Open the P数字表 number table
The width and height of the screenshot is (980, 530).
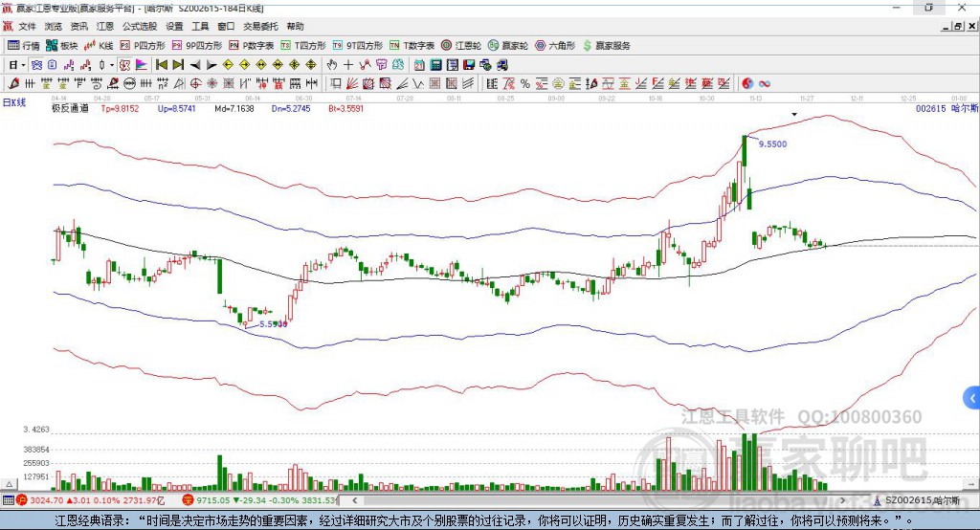(x=252, y=46)
